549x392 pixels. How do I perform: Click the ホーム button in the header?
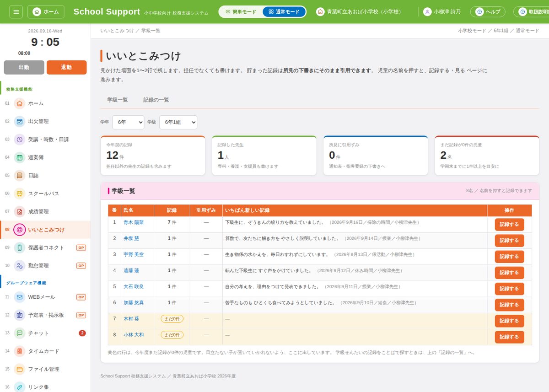tap(46, 12)
